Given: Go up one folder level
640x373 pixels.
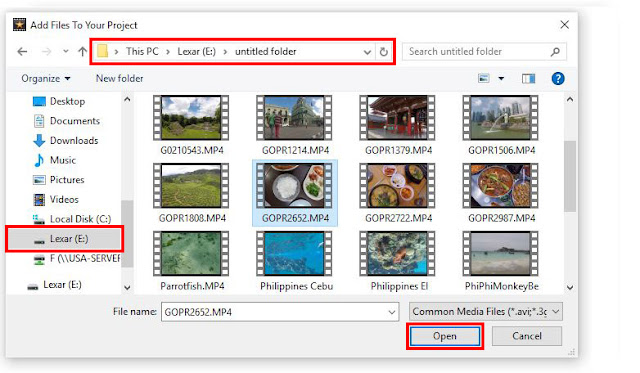Looking at the screenshot, I should 82,51.
